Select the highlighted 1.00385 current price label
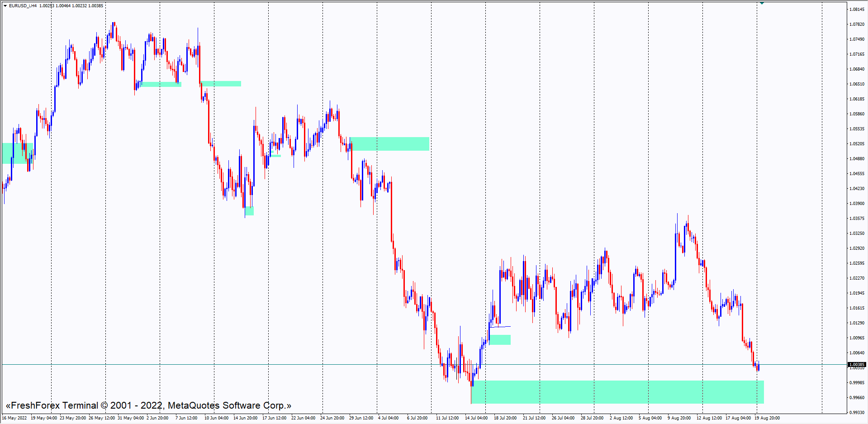 pyautogui.click(x=856, y=364)
